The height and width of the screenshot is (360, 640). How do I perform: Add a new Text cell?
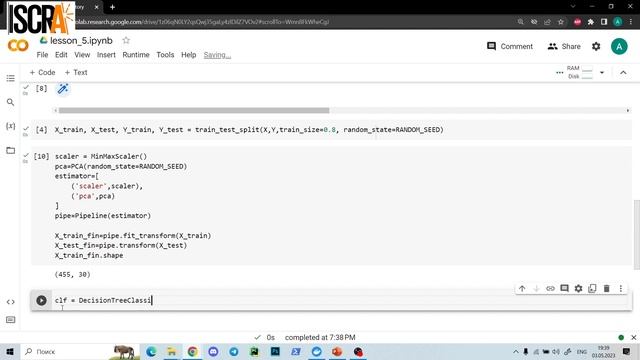(76, 72)
